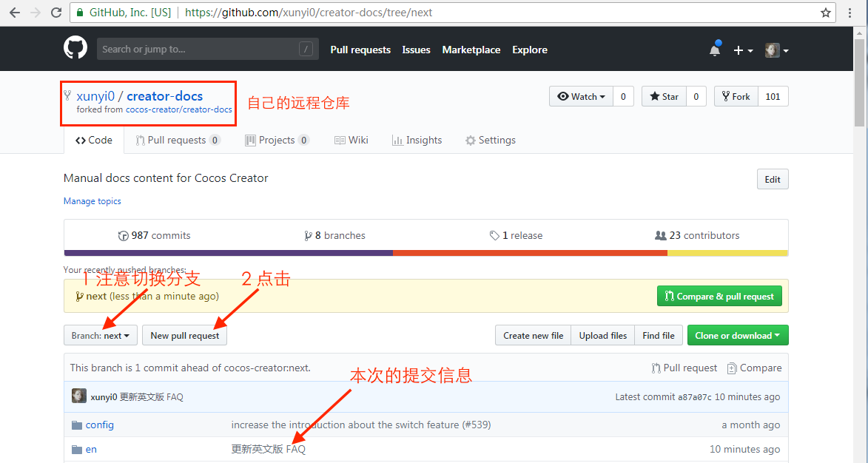Switch to the Wiki tab
Viewport: 868px width, 463px height.
(351, 141)
